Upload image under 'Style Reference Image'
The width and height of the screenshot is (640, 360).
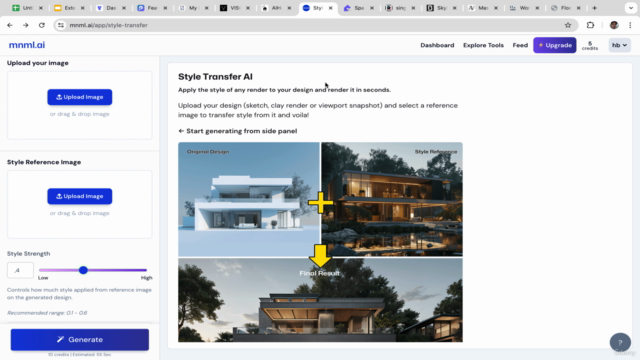click(x=80, y=196)
